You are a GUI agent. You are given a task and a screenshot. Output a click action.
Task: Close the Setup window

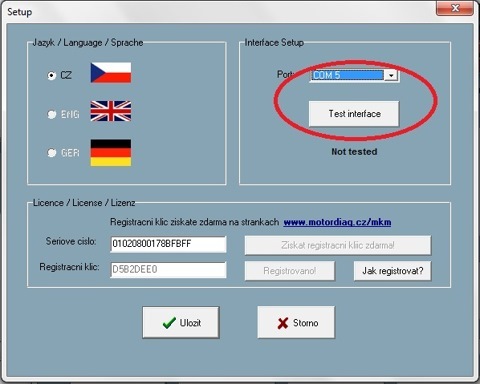[455, 8]
